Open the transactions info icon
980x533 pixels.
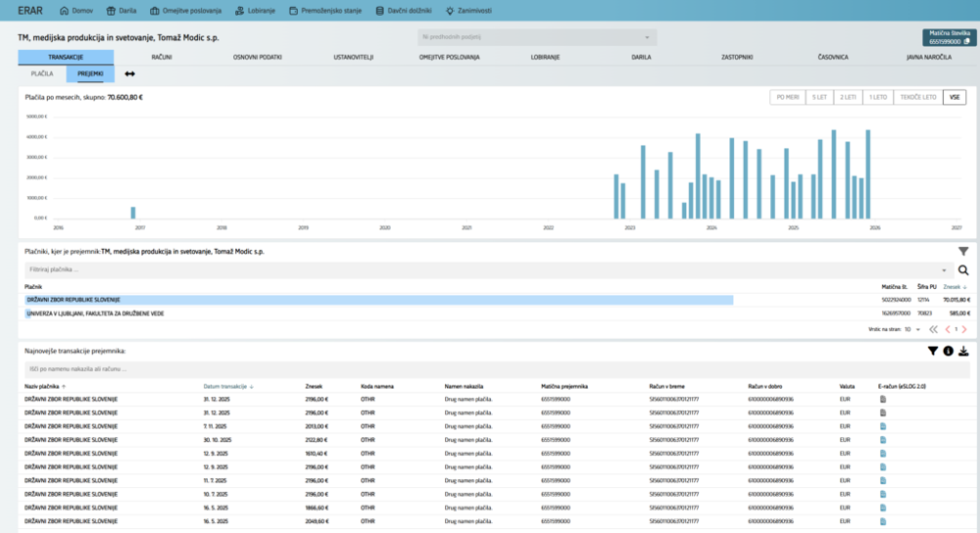[949, 351]
